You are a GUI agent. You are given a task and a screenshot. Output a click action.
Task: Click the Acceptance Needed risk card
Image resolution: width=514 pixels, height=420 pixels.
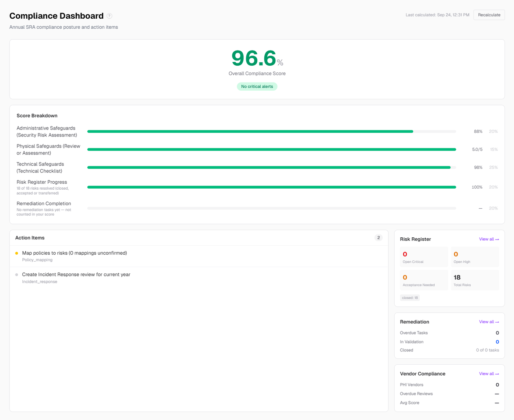pyautogui.click(x=424, y=280)
